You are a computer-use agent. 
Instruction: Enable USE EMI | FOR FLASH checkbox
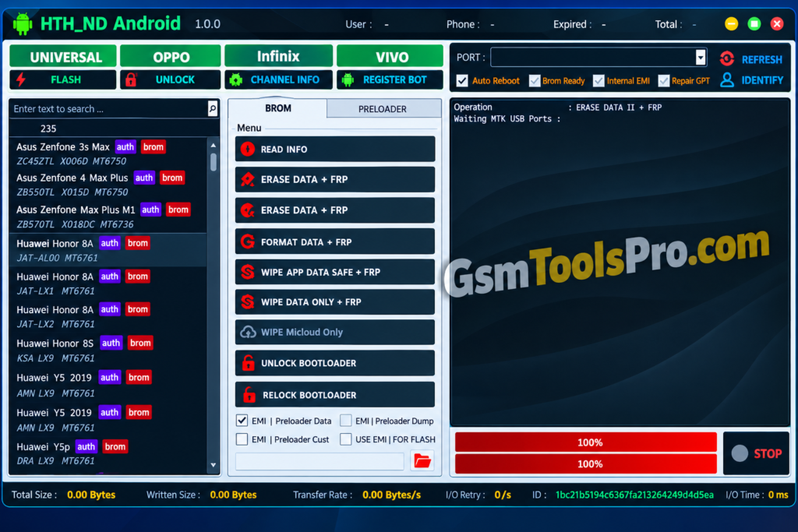[x=345, y=439]
